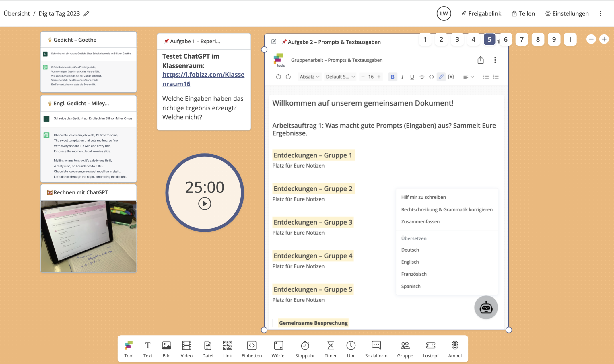Click the pencil edit icon on Aufgabe 2

coord(274,41)
